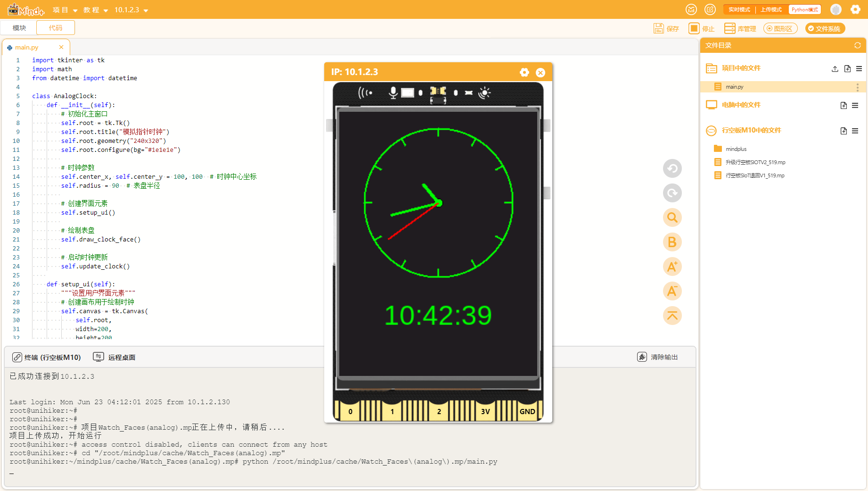Collapse the 行空板M10中的文件 section
The width and height of the screenshot is (868, 491).
pos(751,130)
